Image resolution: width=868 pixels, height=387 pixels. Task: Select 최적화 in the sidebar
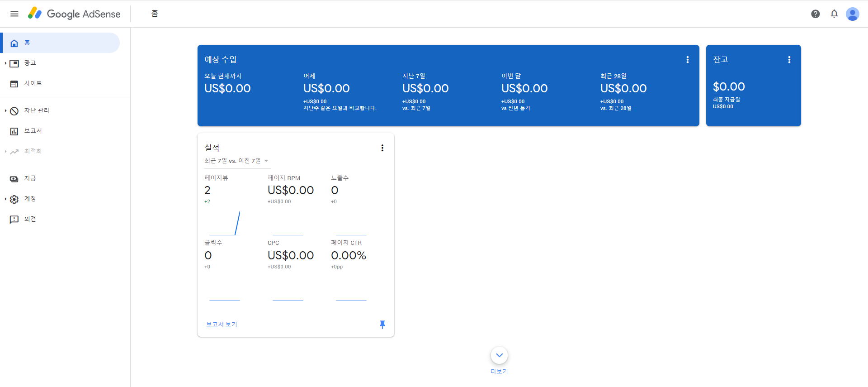pyautogui.click(x=60, y=151)
